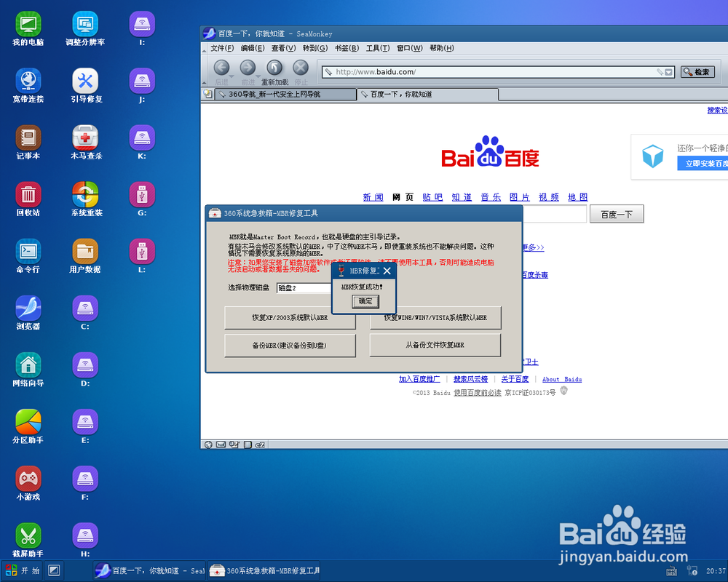Click 从备份文件恢复MBR button

[435, 345]
